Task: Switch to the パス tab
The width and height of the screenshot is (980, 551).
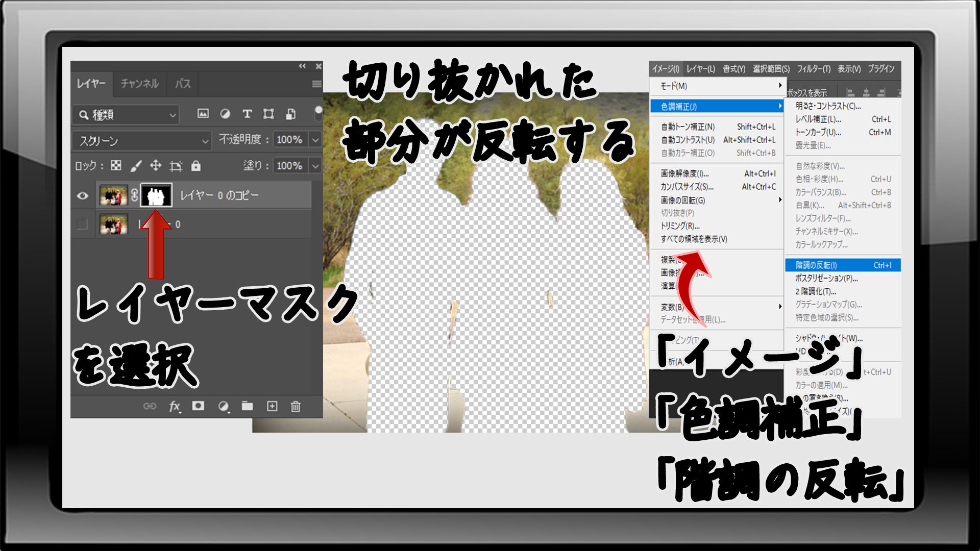Action: coord(182,83)
